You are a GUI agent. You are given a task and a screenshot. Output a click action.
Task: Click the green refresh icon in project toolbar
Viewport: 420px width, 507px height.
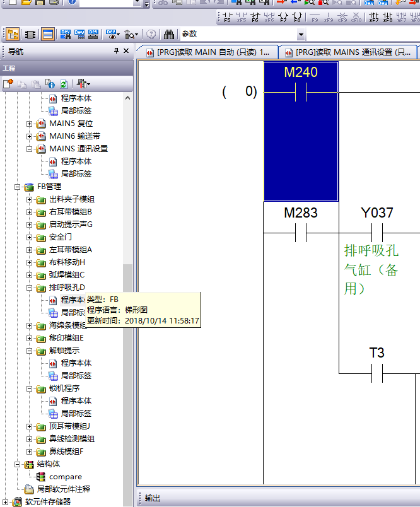pos(63,83)
